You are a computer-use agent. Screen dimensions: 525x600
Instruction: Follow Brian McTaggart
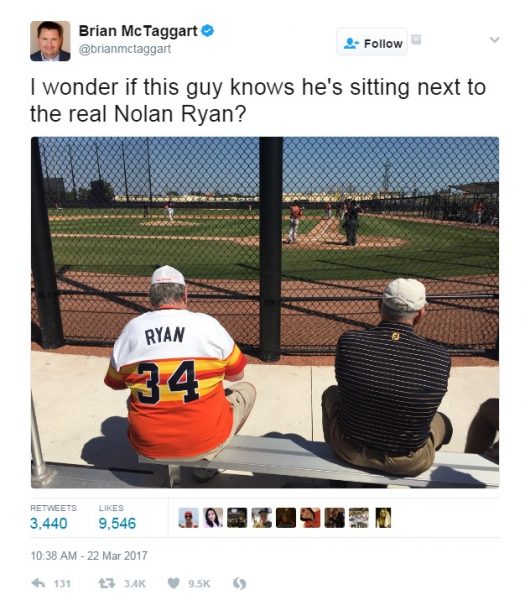click(x=372, y=43)
